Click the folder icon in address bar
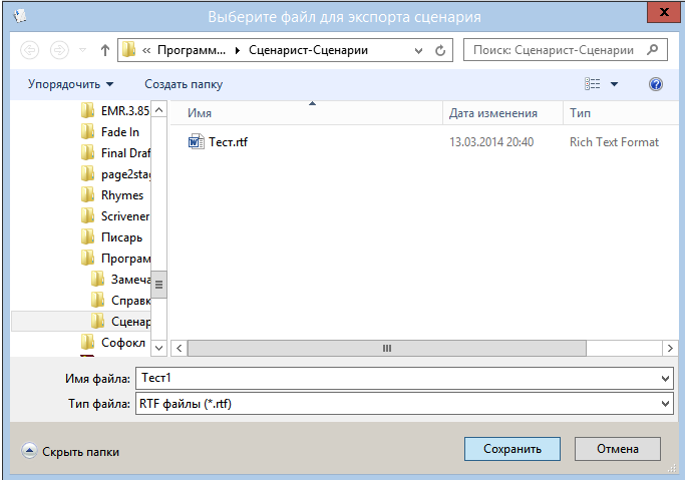This screenshot has height=480, width=685. (128, 50)
